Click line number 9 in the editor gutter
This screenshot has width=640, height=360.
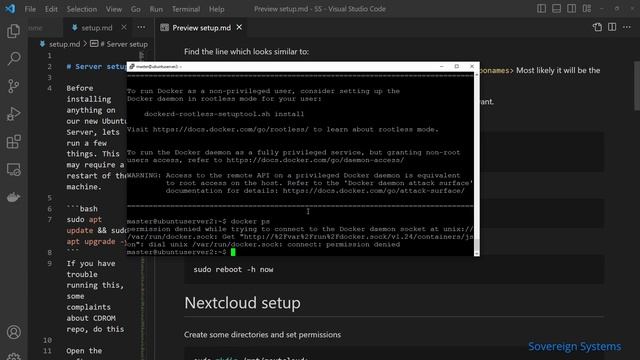[49, 264]
